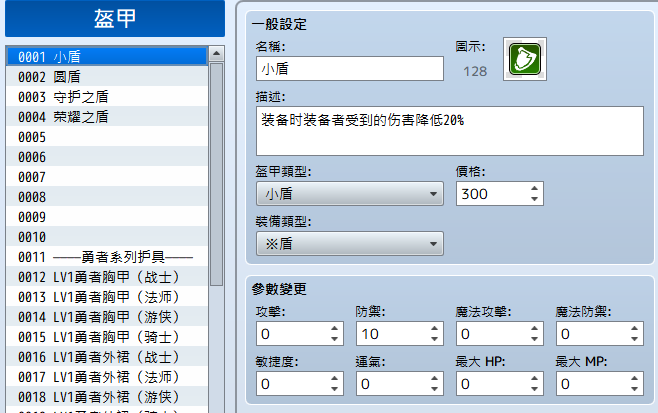Viewport: 658px width, 413px height.
Task: Select armor entry 0003 守护之盾
Action: pos(107,97)
